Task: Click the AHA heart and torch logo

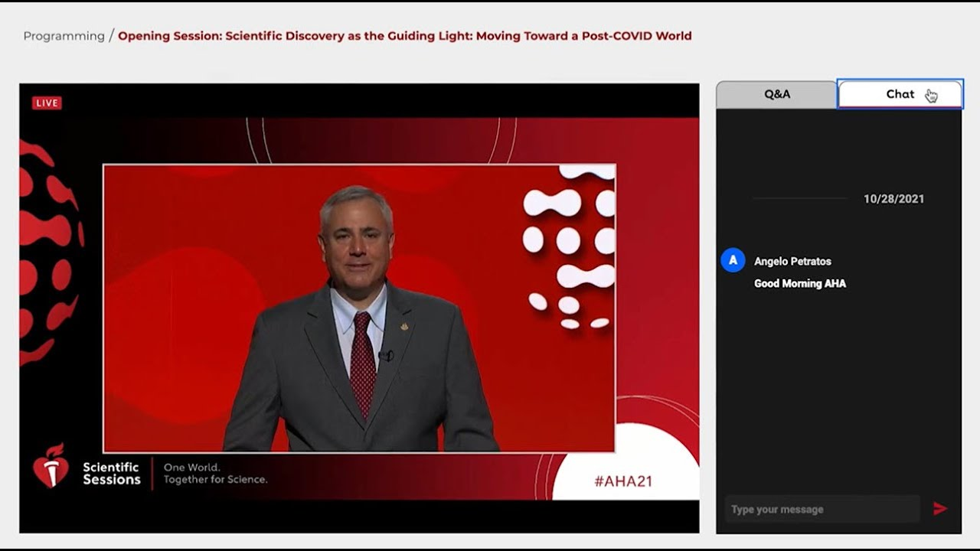Action: pos(51,466)
